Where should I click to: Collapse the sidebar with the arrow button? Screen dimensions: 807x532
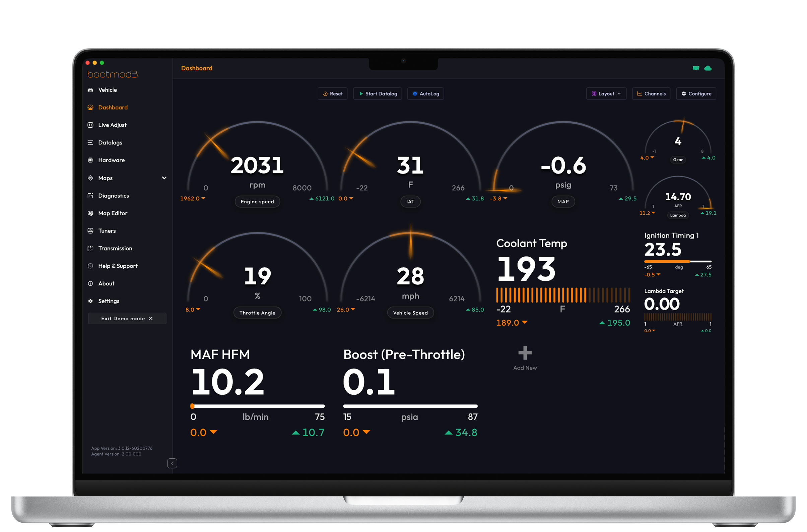pyautogui.click(x=172, y=464)
